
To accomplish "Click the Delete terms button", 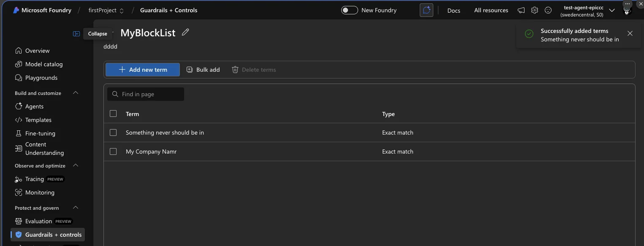I will 254,70.
